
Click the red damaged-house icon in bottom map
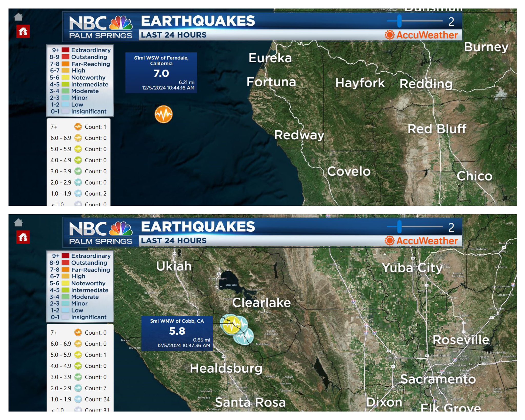tap(23, 237)
